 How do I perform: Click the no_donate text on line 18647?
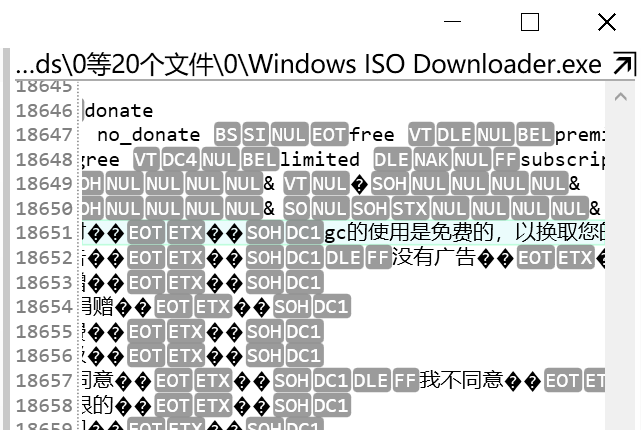coord(149,135)
